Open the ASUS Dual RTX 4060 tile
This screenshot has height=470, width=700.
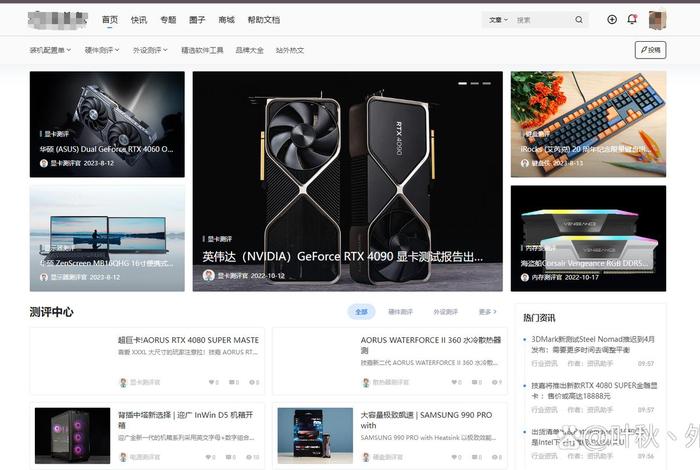click(x=107, y=124)
